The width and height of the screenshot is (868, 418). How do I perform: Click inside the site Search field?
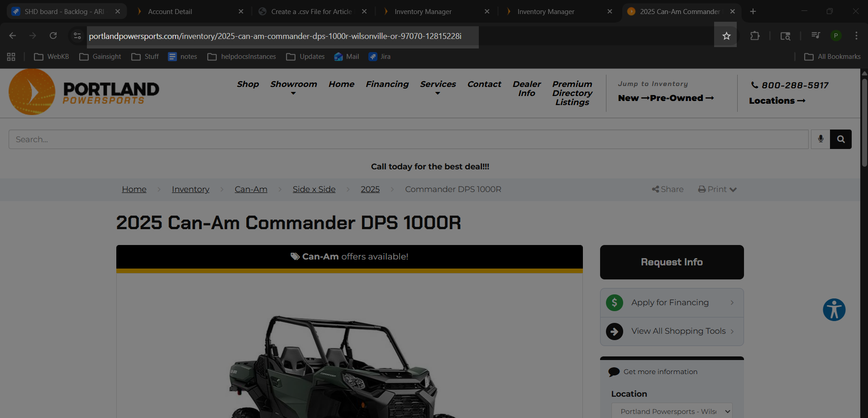click(408, 139)
